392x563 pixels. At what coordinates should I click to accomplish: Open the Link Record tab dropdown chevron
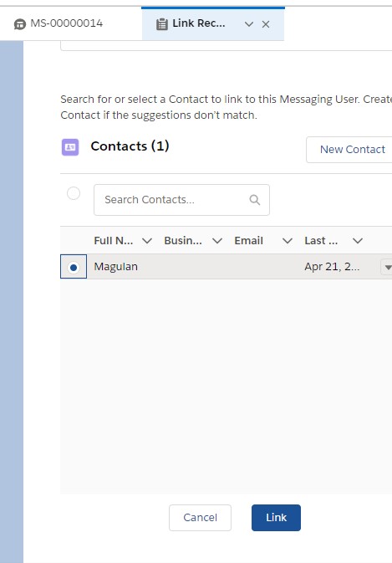(x=249, y=24)
